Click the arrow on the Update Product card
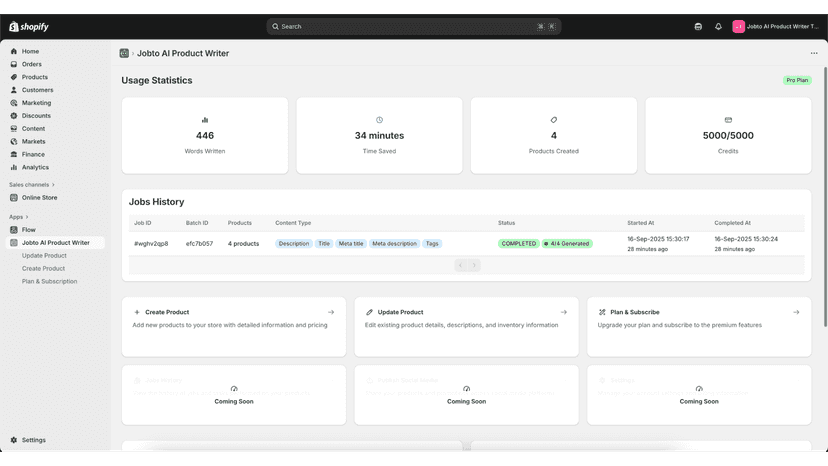 pyautogui.click(x=563, y=312)
